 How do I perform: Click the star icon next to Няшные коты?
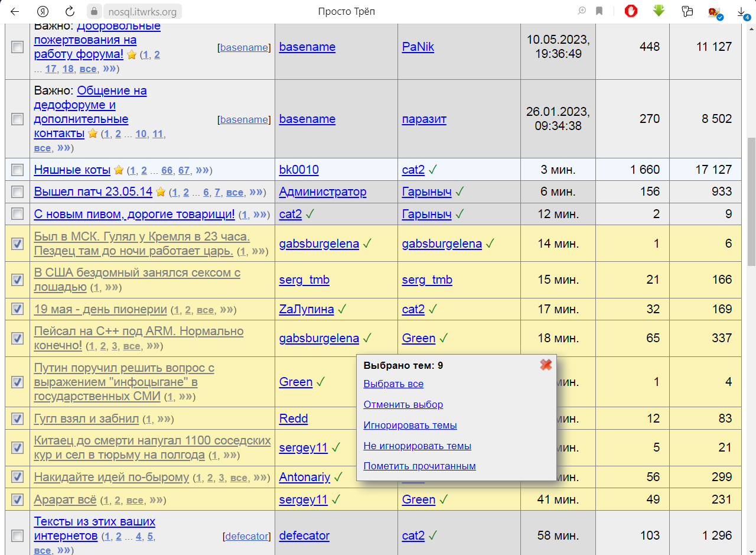(x=119, y=170)
